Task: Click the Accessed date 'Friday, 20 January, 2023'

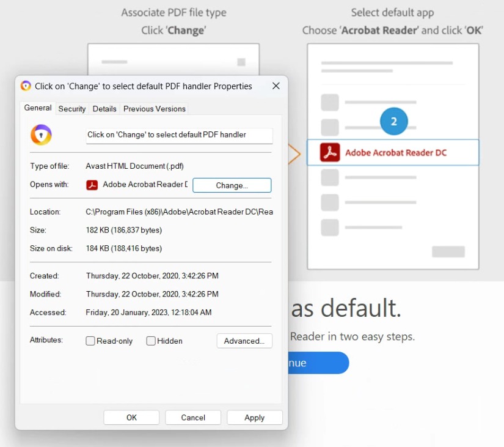Action: pos(148,312)
